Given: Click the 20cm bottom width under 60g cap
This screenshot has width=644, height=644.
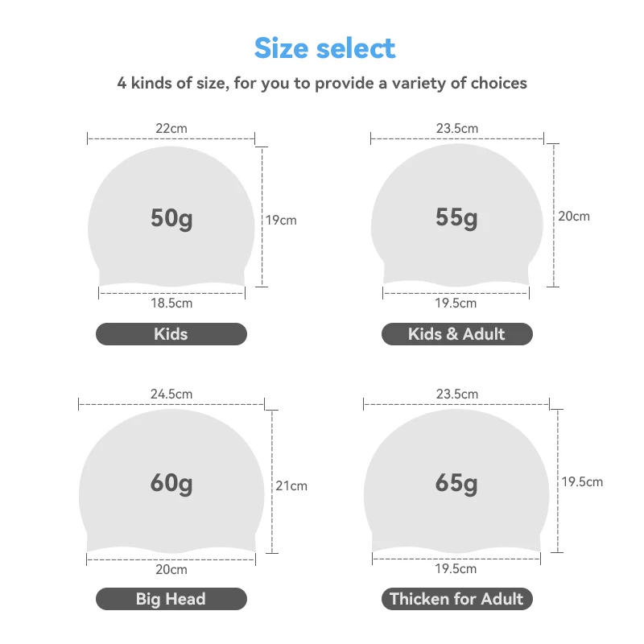Looking at the screenshot, I should point(171,569).
